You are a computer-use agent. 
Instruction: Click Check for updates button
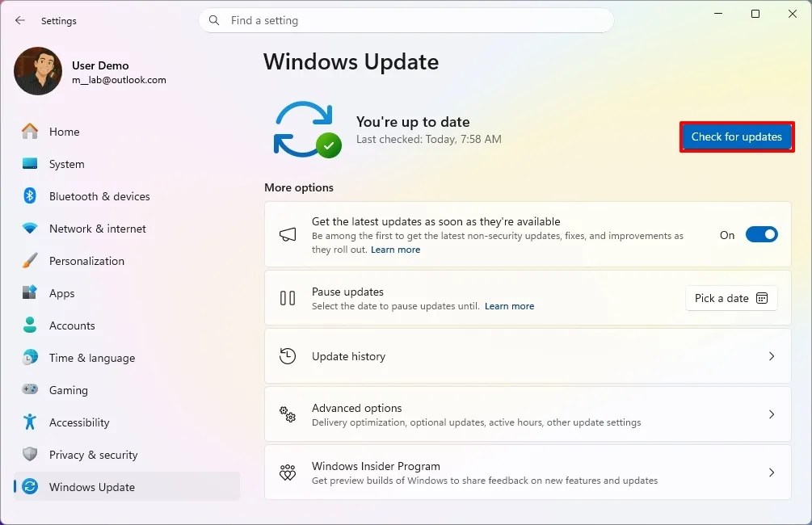pyautogui.click(x=736, y=136)
